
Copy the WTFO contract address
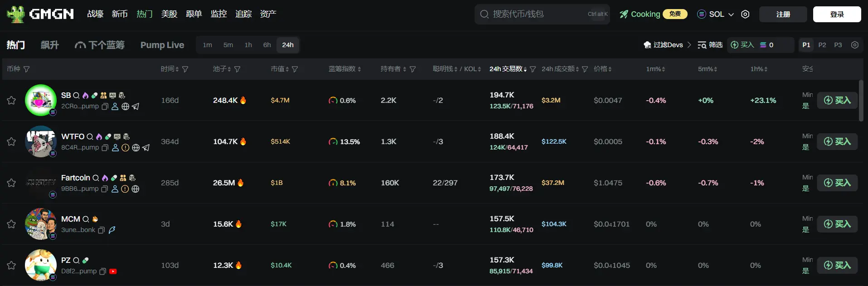click(x=105, y=148)
